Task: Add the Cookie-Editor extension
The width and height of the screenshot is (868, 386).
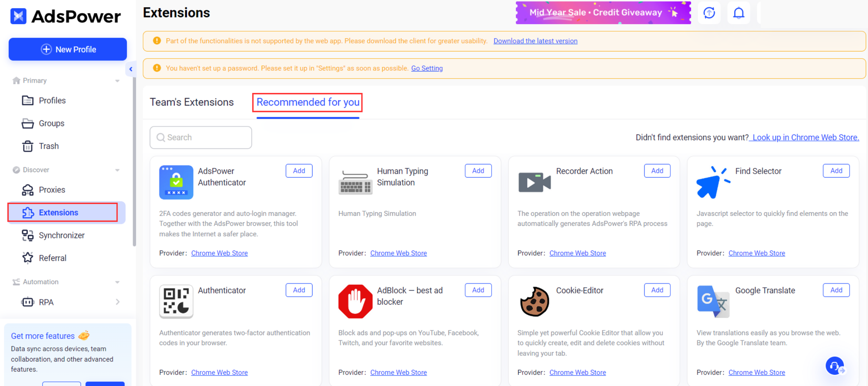Action: click(x=657, y=290)
